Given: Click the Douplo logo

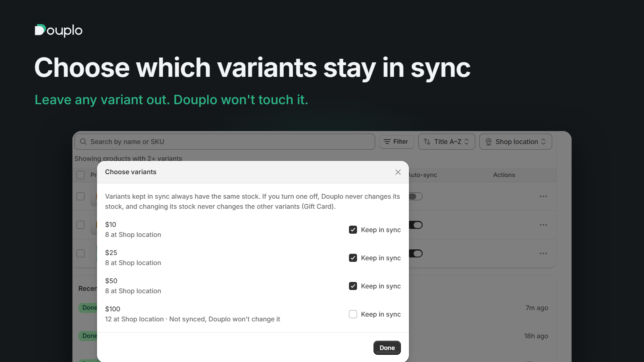Looking at the screenshot, I should 59,31.
